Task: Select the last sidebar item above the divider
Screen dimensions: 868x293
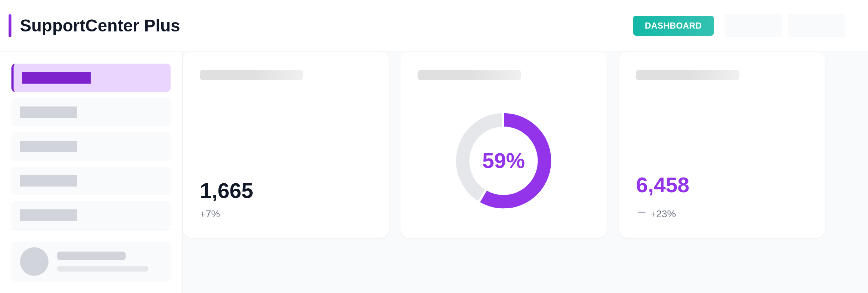Action: [91, 215]
